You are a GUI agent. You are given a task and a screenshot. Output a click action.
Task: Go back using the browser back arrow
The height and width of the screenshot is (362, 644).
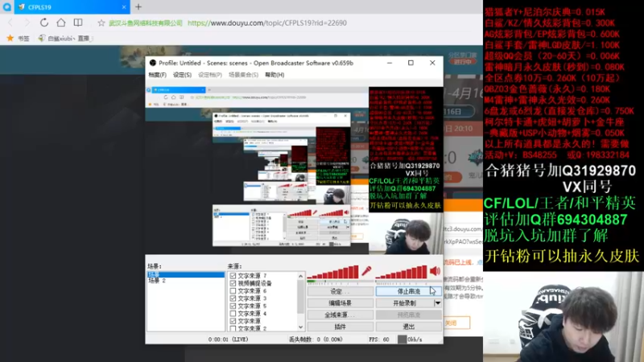click(x=10, y=23)
